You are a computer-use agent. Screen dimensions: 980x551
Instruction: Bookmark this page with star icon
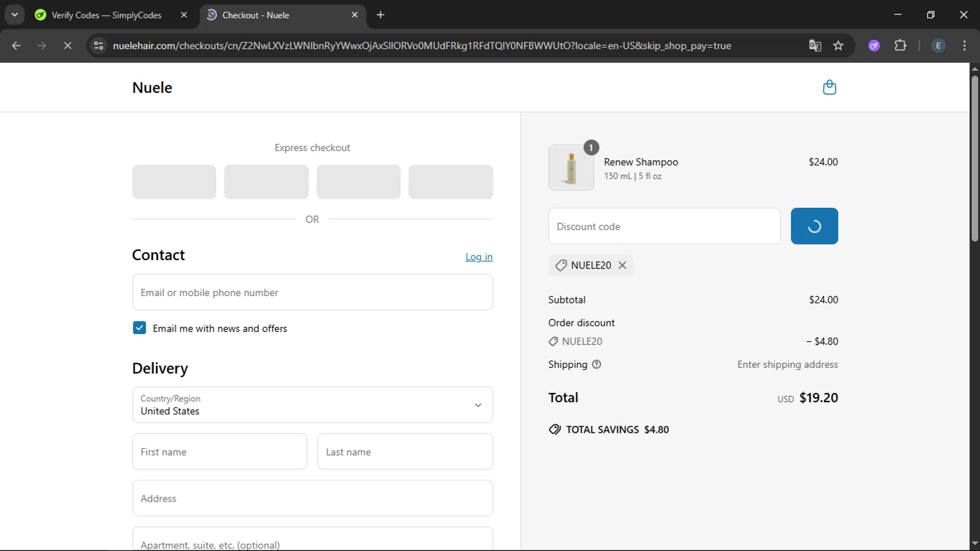(838, 46)
